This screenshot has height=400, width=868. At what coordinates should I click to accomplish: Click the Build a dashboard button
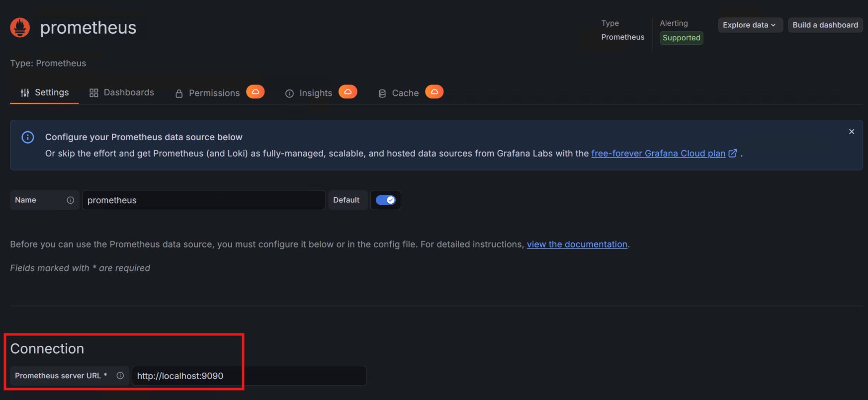(825, 25)
